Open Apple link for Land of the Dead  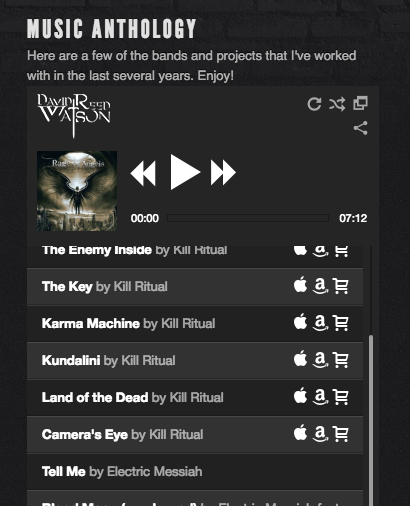(x=300, y=396)
